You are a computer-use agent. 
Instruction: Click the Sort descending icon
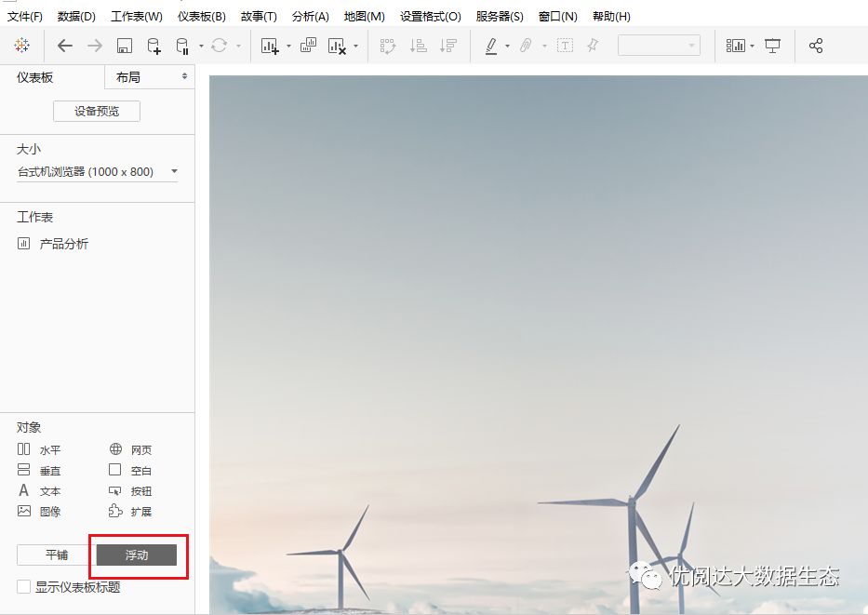tap(447, 46)
